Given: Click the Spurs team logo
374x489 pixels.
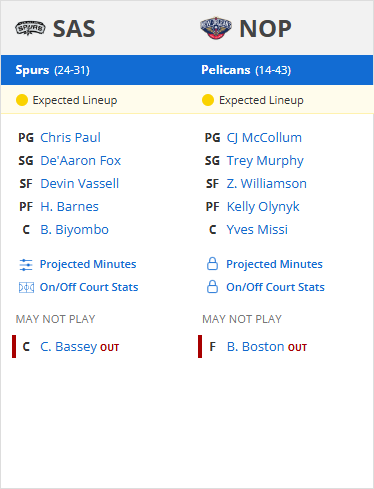Looking at the screenshot, I should (30, 28).
